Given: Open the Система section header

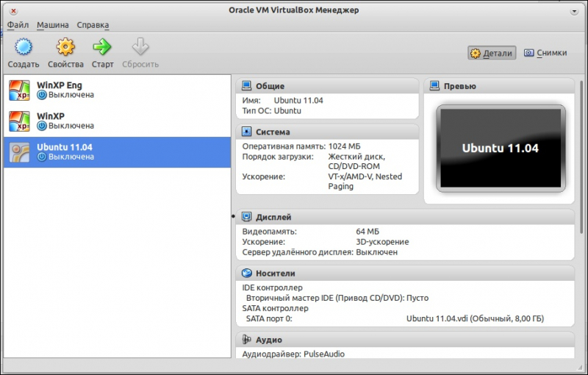Looking at the screenshot, I should [x=272, y=132].
